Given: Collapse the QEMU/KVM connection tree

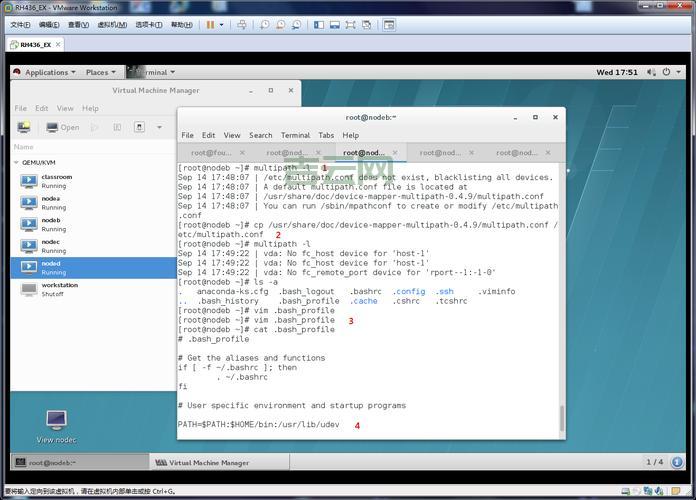Looking at the screenshot, I should [x=16, y=161].
